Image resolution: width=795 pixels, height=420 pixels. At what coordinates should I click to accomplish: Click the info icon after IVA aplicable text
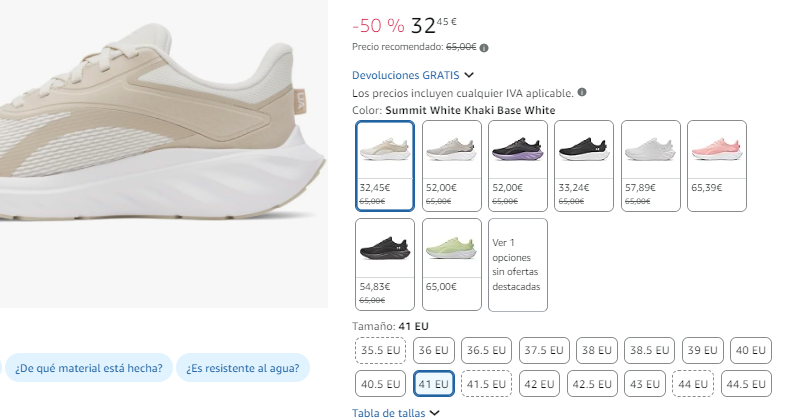(582, 92)
